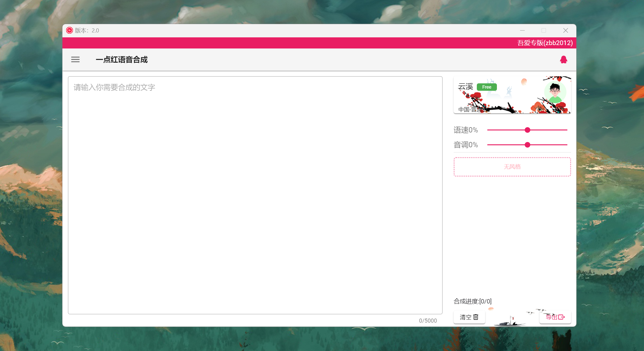
Task: Click the 音调 pitch slider handle
Action: tap(527, 145)
